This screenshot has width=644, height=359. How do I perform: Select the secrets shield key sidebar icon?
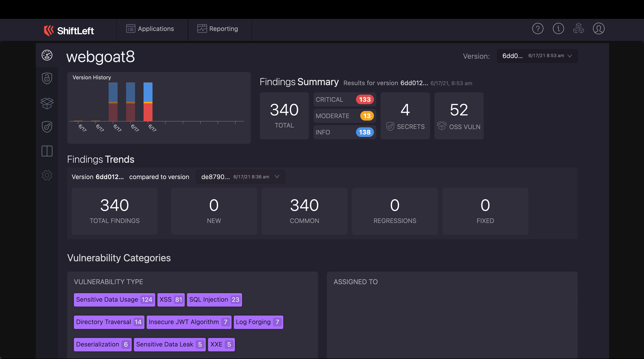click(47, 127)
